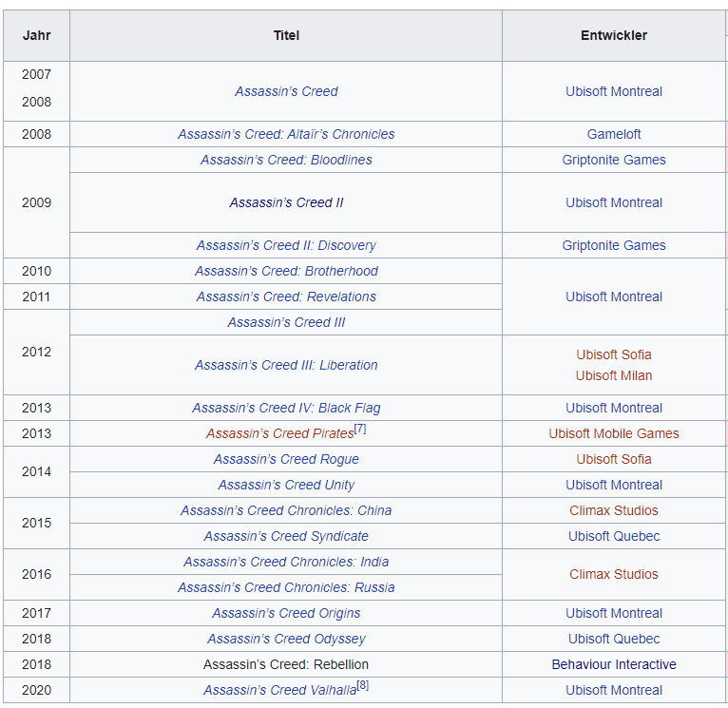Open Assassin's Creed III: Liberation link
728x708 pixels.
(286, 365)
